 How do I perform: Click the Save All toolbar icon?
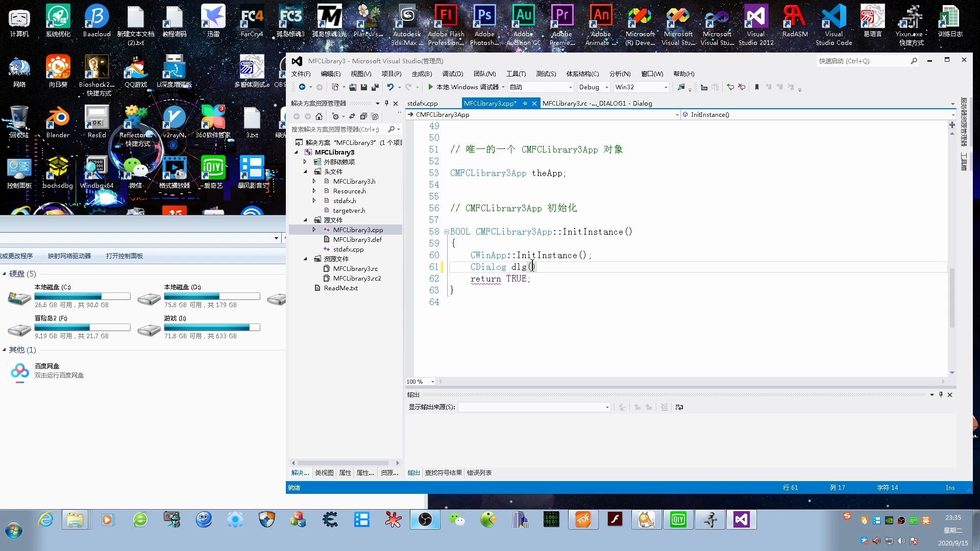click(x=375, y=87)
